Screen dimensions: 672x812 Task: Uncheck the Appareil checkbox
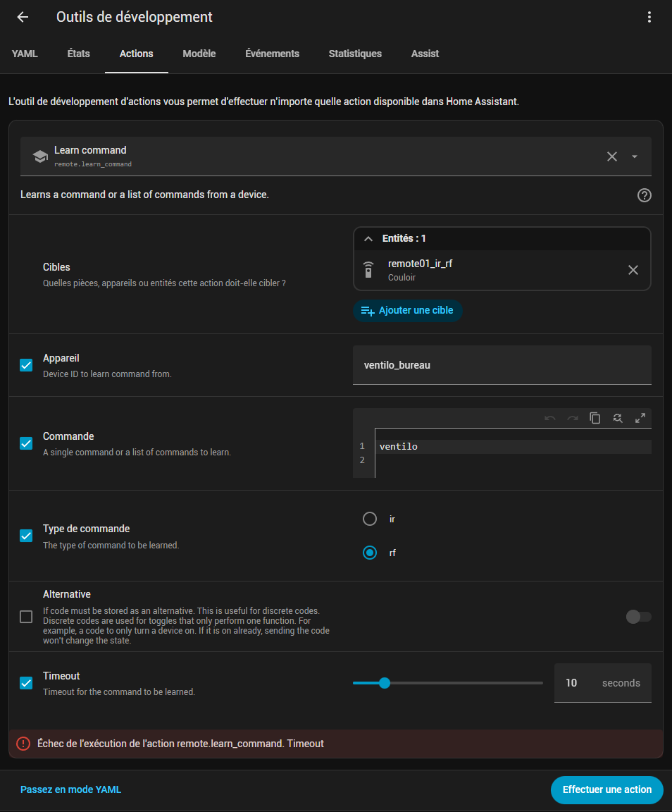click(x=26, y=365)
